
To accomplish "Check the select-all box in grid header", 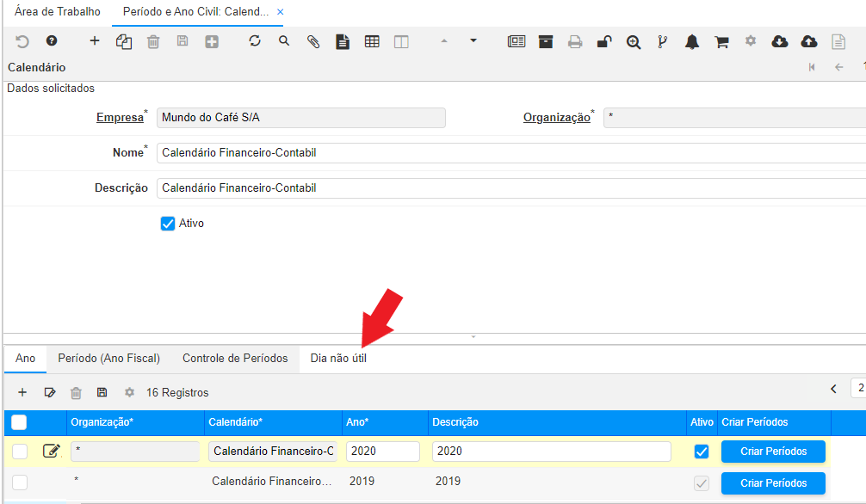I will [x=19, y=422].
